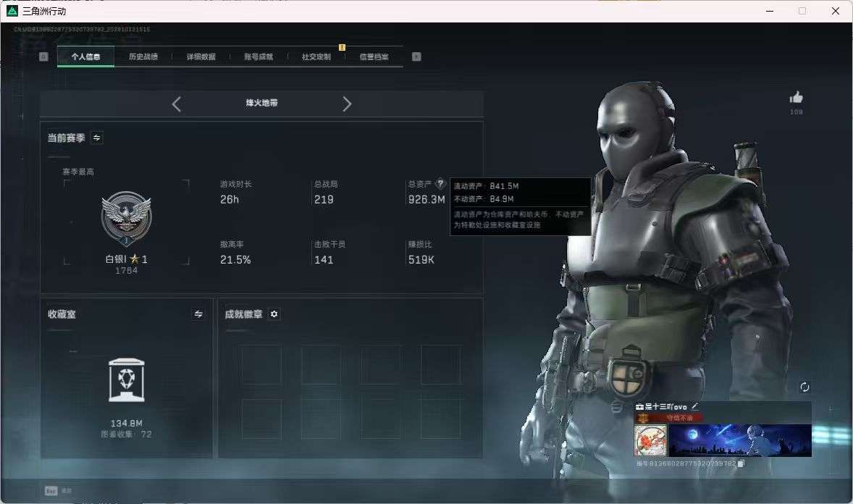This screenshot has height=504, width=853.
Task: Click the player avatar thumbnail
Action: click(650, 440)
